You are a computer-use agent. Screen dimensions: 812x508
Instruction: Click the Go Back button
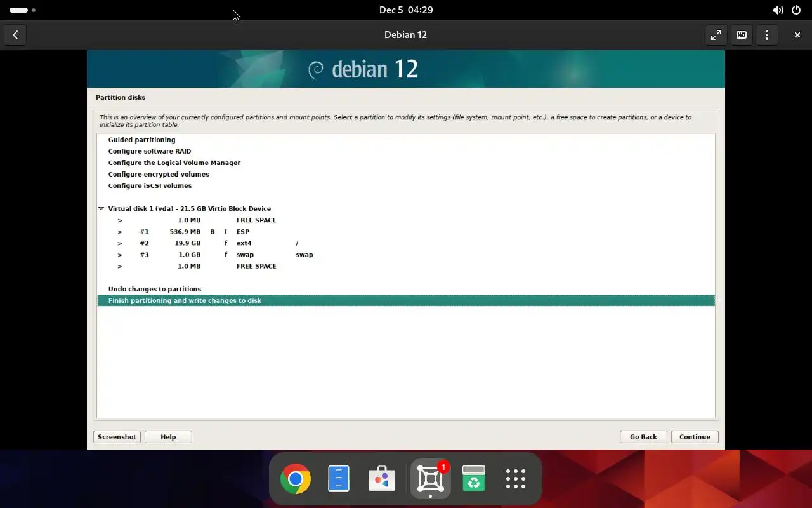tap(643, 437)
